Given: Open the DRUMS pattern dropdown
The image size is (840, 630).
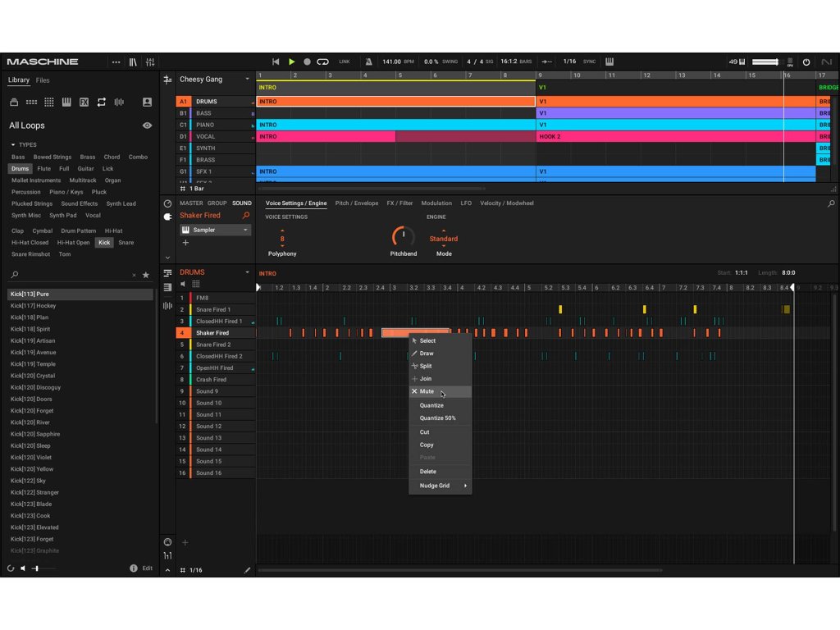Looking at the screenshot, I should pyautogui.click(x=247, y=272).
